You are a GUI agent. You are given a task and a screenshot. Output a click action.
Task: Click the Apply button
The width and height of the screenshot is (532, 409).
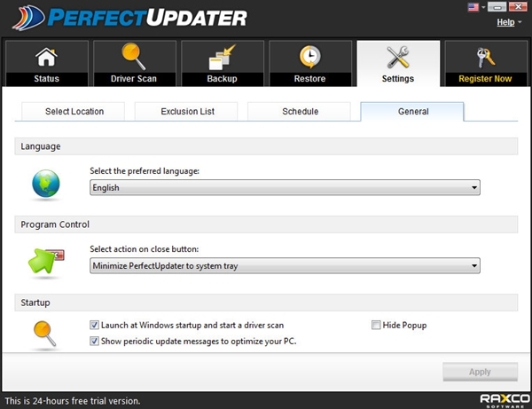(x=480, y=372)
